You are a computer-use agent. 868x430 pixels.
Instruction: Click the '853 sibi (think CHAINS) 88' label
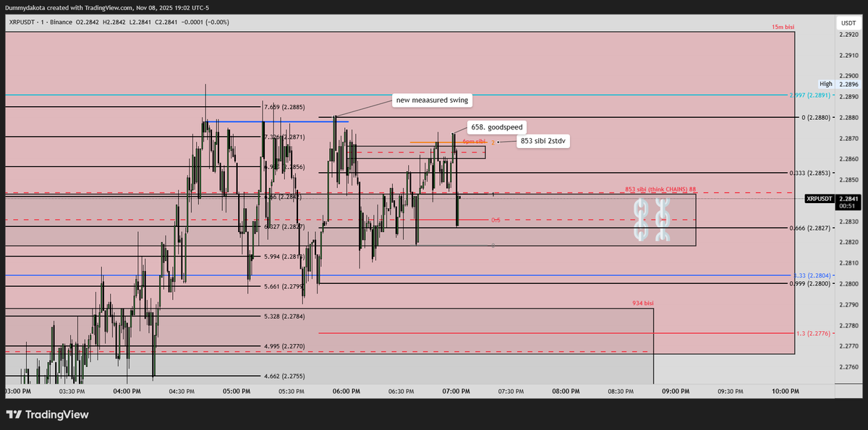tap(660, 189)
